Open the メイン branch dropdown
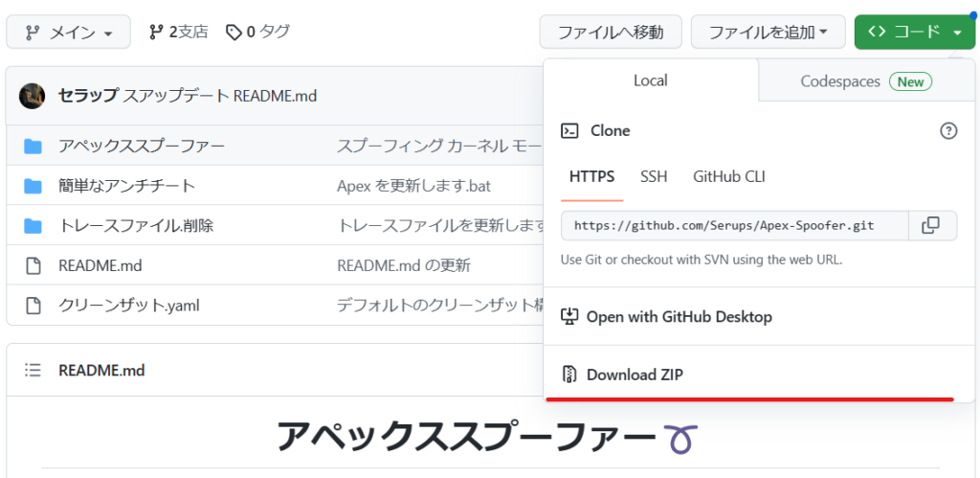The height and width of the screenshot is (478, 980). click(x=68, y=32)
